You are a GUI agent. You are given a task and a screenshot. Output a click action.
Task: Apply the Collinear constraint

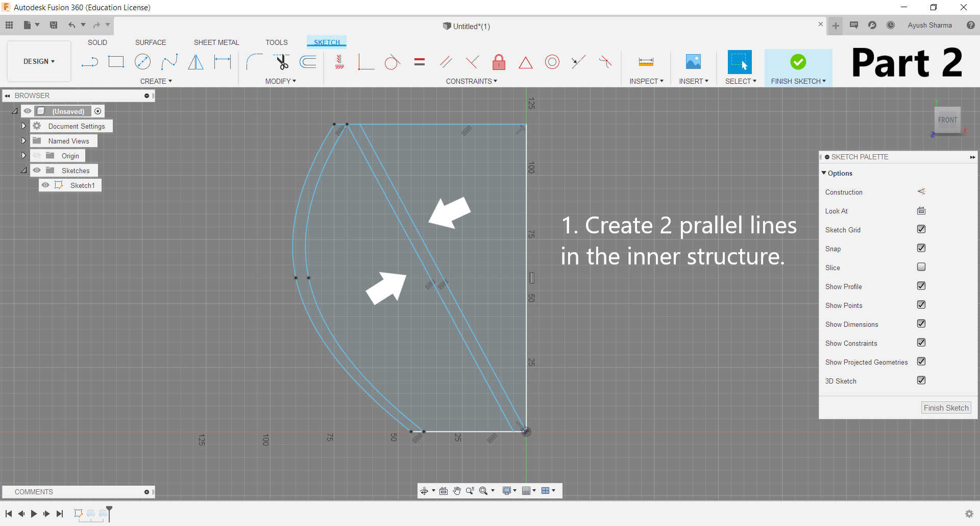click(578, 62)
